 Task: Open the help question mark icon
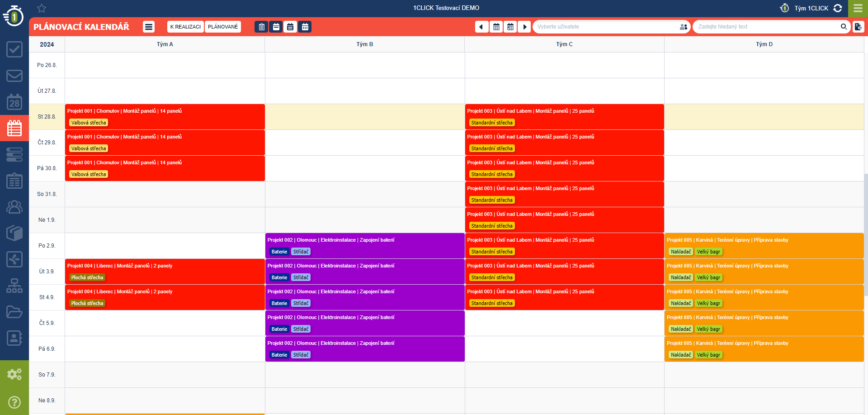tap(14, 402)
